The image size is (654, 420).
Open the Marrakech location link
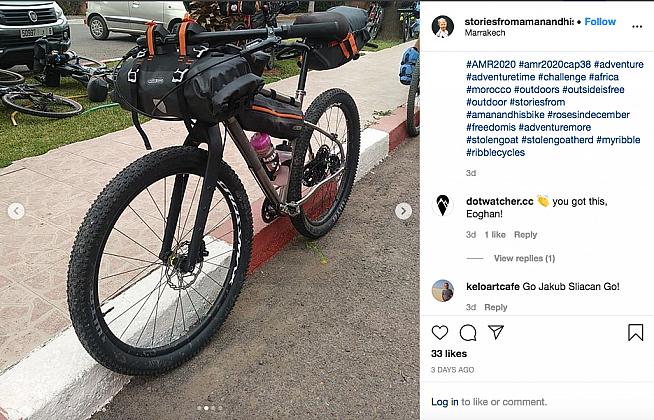(485, 33)
